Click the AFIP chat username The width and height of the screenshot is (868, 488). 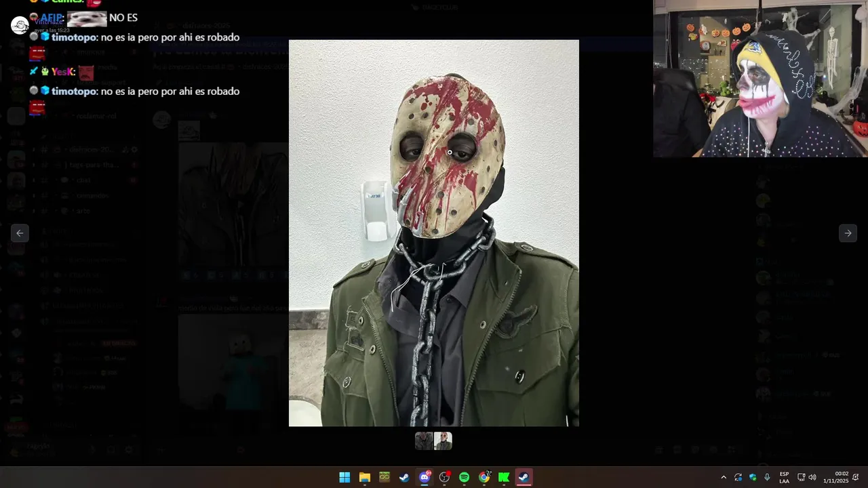click(x=52, y=18)
